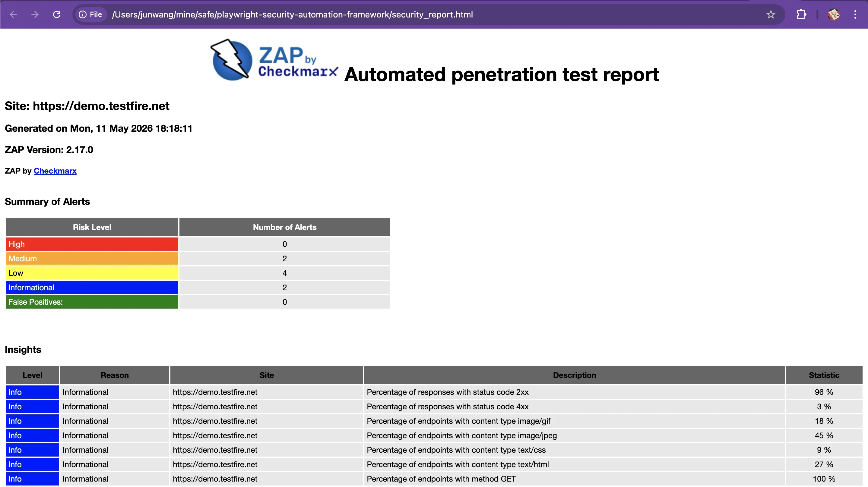Click the Info level cell in the 2xx row
Viewport: 868px width, 487px height.
32,392
